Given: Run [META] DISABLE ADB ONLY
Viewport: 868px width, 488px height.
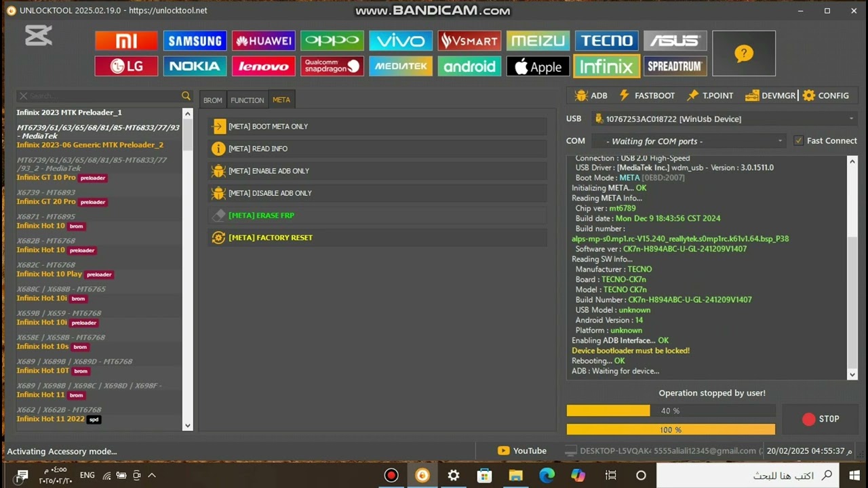Looking at the screenshot, I should pos(377,193).
